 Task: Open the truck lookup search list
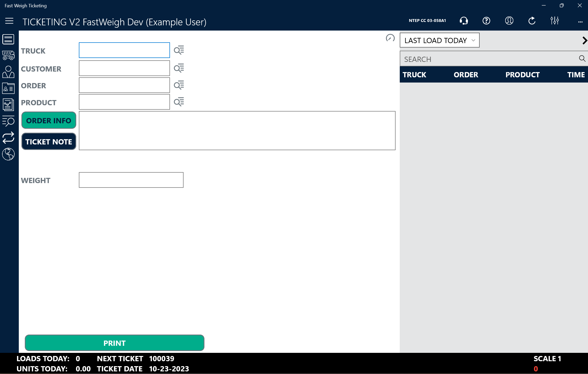[179, 50]
